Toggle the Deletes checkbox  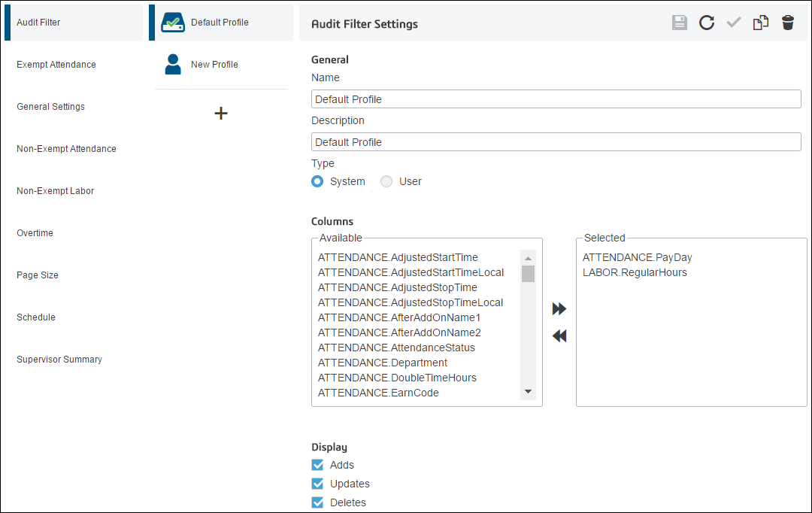(317, 502)
